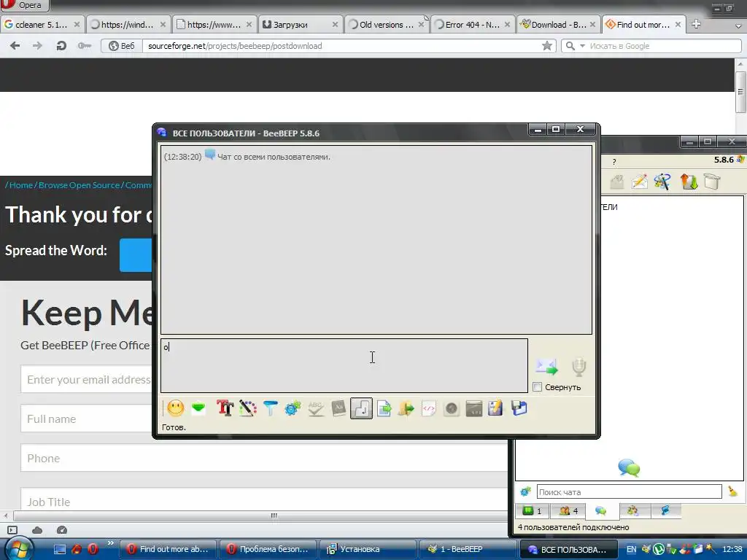
Task: Open the 1 - BeeBEEP taskbar item
Action: (x=468, y=549)
